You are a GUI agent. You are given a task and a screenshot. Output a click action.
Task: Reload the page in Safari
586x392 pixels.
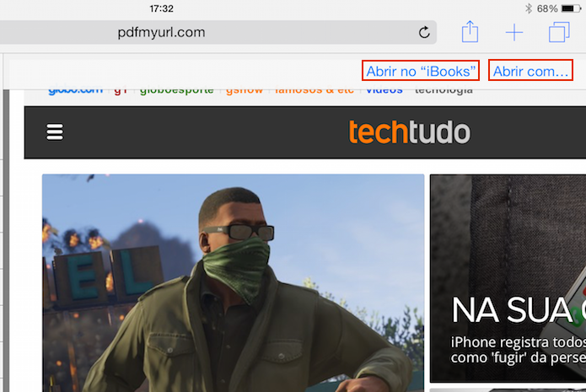coord(424,33)
